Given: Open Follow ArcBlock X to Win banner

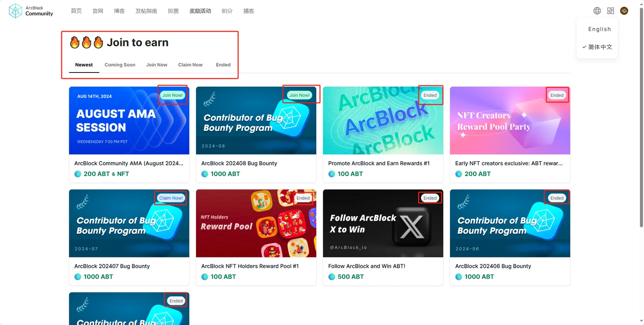Looking at the screenshot, I should (x=383, y=223).
